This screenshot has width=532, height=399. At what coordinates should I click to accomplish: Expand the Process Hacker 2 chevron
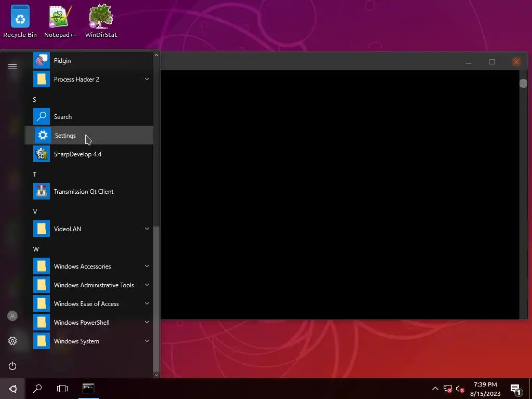point(147,79)
